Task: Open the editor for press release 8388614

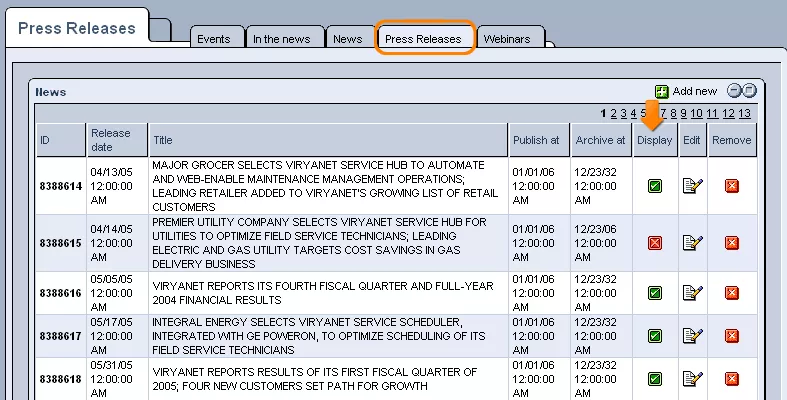Action: point(692,185)
